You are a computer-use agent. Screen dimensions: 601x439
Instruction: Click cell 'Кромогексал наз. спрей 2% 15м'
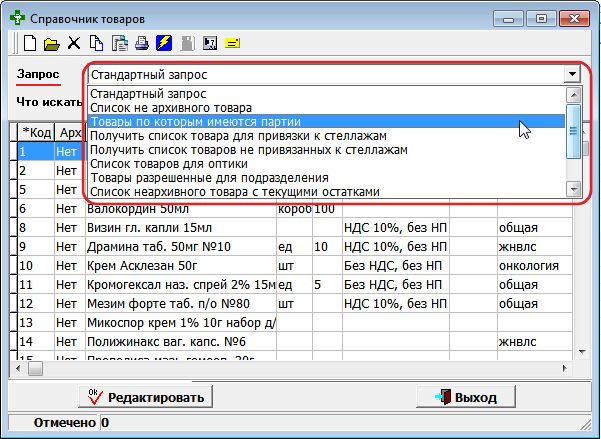pyautogui.click(x=181, y=285)
